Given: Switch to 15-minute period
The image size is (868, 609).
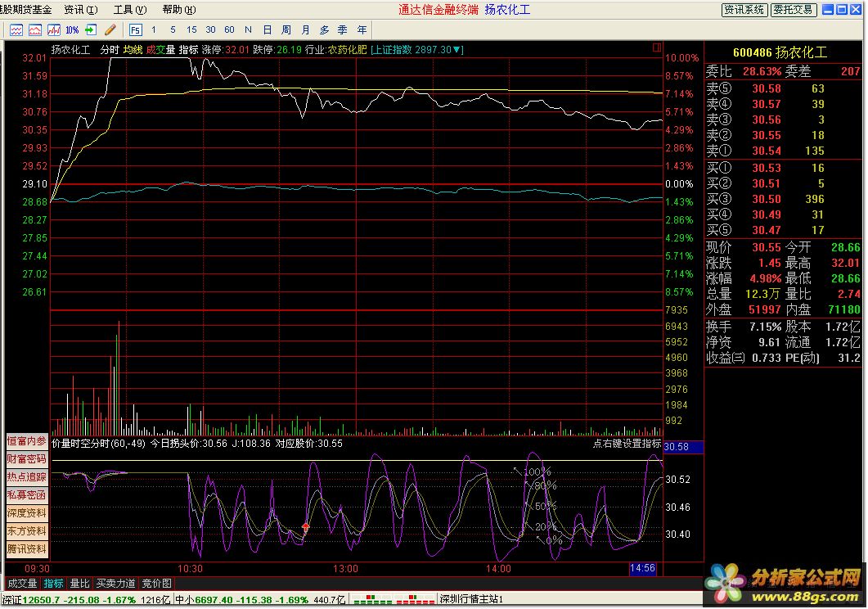Looking at the screenshot, I should pyautogui.click(x=191, y=30).
